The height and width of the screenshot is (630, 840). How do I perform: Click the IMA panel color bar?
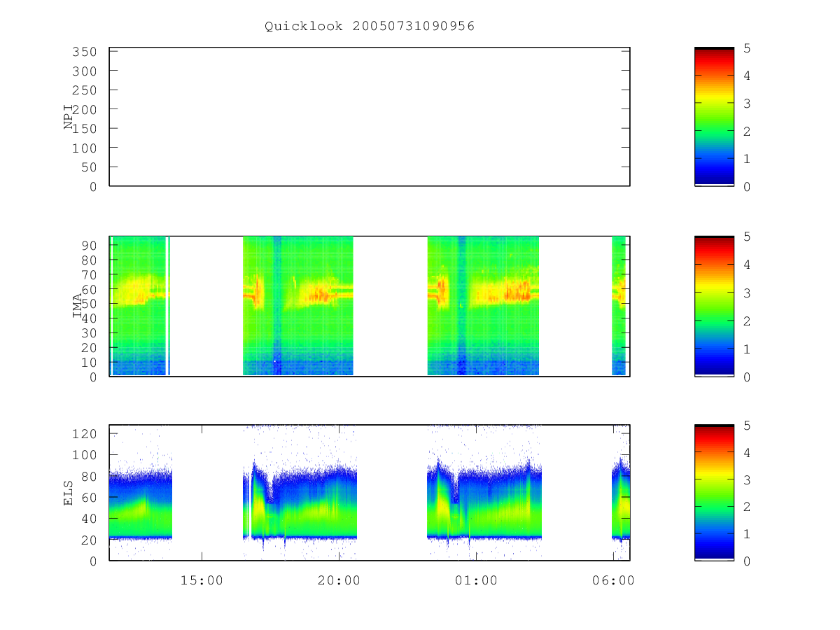714,307
